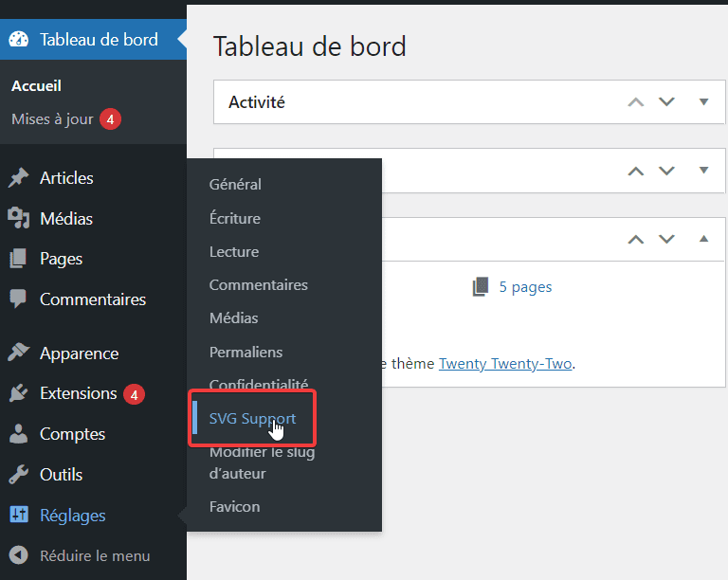This screenshot has height=580, width=728.
Task: Click the Articles pushpin icon
Action: click(19, 178)
